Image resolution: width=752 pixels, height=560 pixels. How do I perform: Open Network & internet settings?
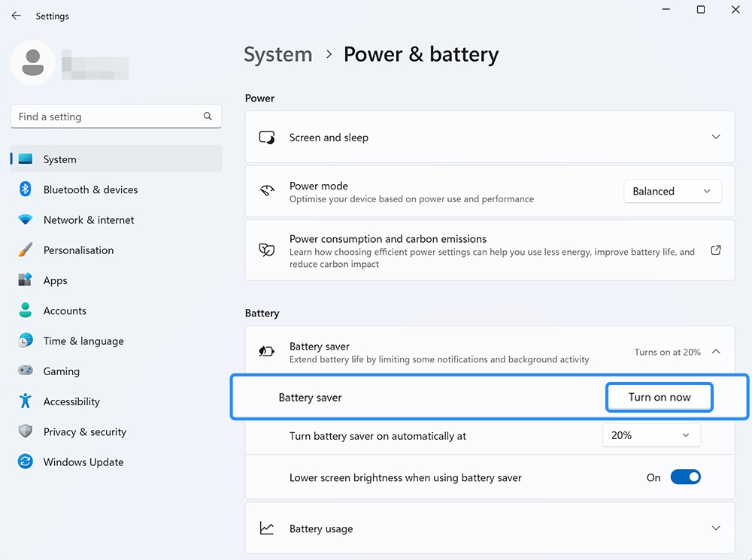pyautogui.click(x=116, y=219)
